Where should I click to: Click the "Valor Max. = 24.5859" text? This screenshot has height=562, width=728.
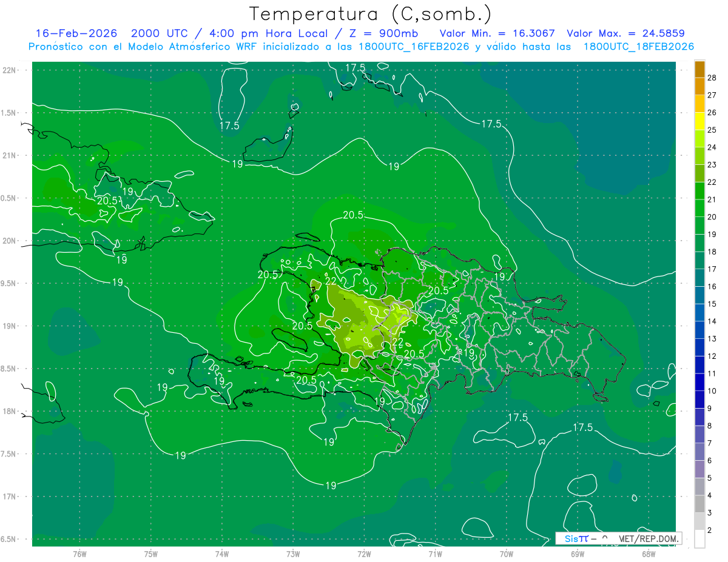625,33
